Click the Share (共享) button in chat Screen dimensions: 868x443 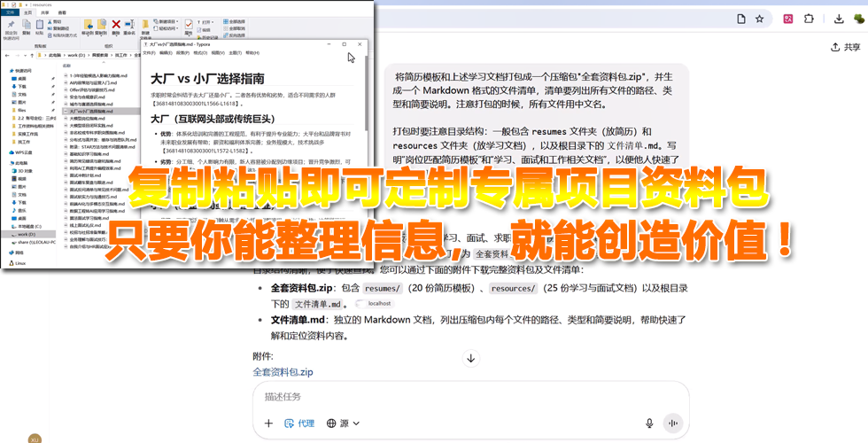[846, 48]
